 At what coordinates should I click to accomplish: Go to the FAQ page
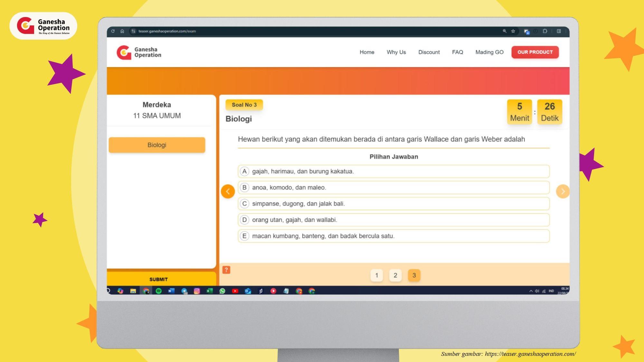(457, 52)
